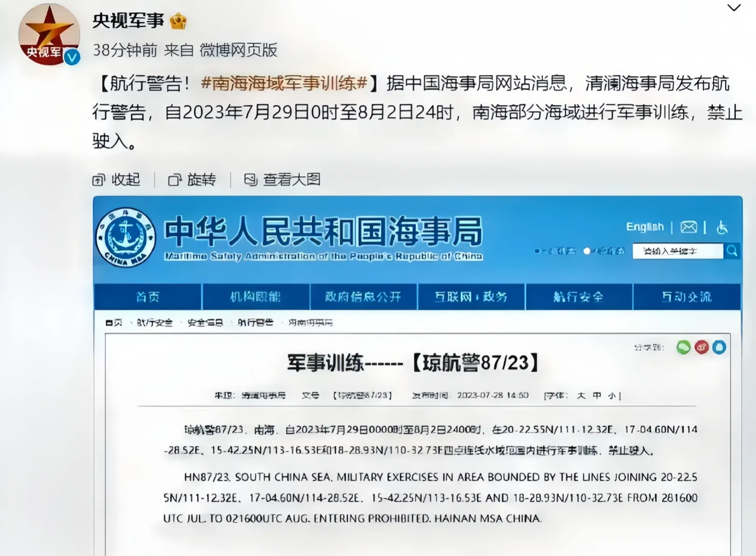Viewport: 756px width, 556px height.
Task: Click the article title 军事训练 琼航警87/23
Action: (x=413, y=363)
